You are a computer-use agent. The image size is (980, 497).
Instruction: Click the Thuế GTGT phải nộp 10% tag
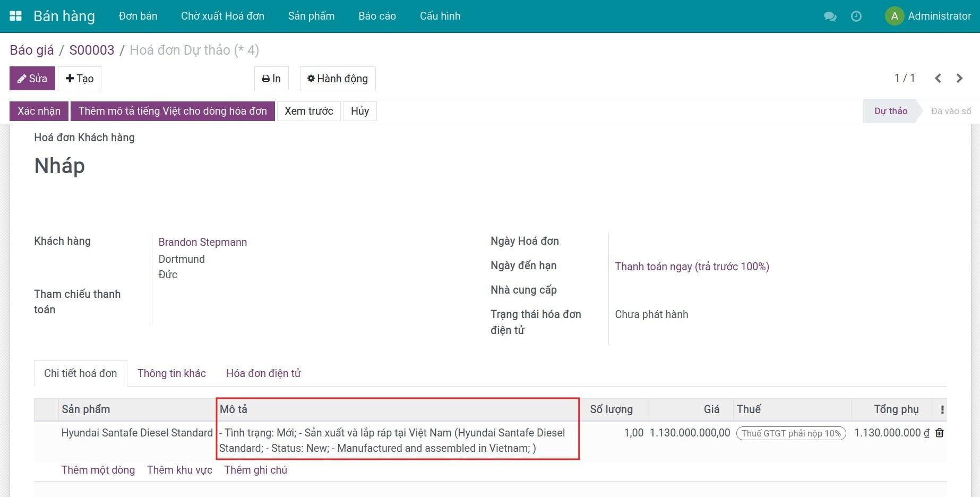(791, 433)
